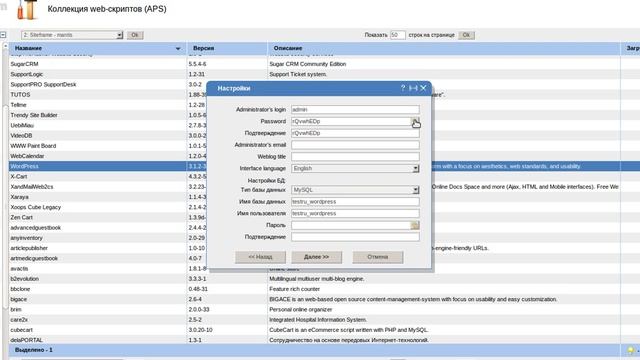This screenshot has height=360, width=640.
Task: Click the Administrator's login field
Action: click(355, 110)
